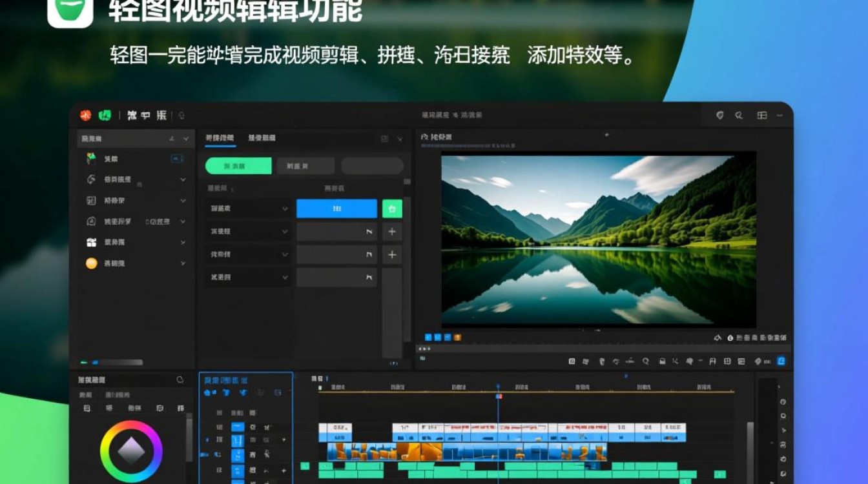Select the dark gray segment beside the green pill
868x484 pixels.
pyautogui.click(x=305, y=166)
